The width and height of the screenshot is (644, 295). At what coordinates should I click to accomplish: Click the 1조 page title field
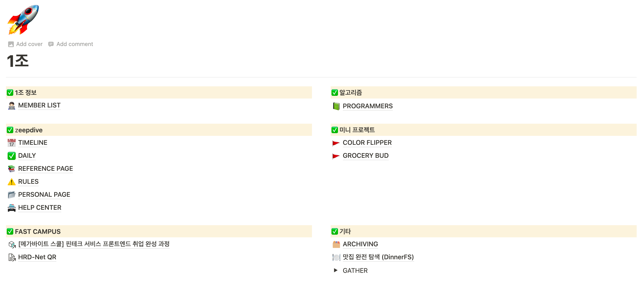pyautogui.click(x=18, y=61)
